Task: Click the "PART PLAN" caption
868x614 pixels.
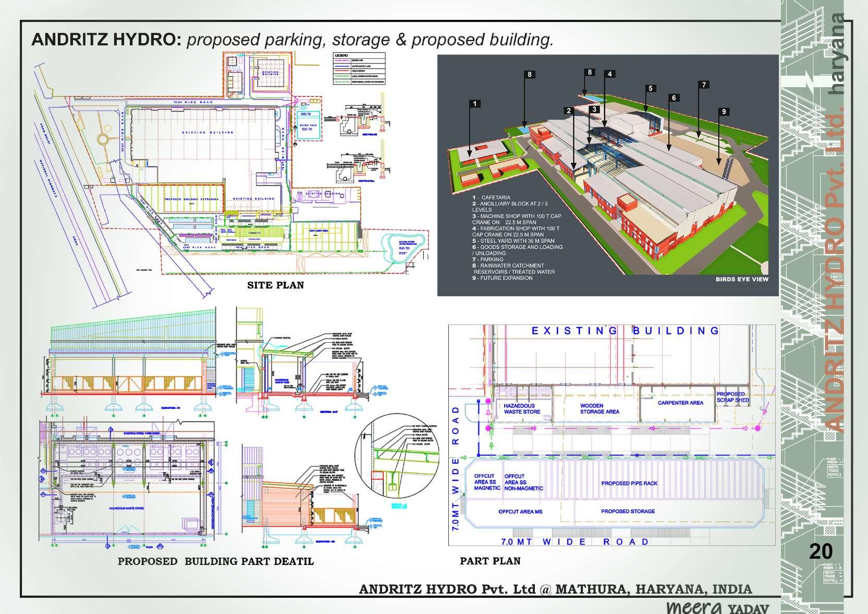Action: pyautogui.click(x=490, y=561)
